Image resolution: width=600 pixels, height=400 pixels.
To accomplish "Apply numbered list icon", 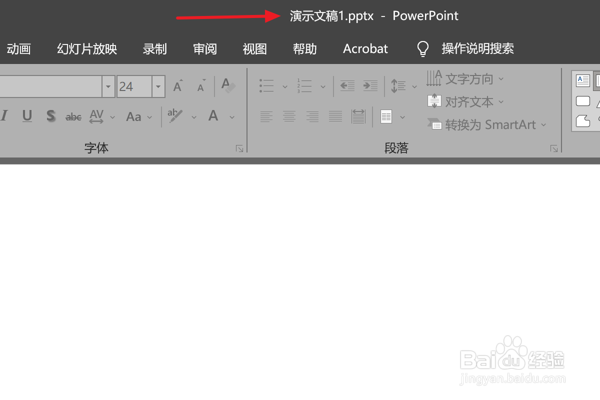I will [x=305, y=86].
